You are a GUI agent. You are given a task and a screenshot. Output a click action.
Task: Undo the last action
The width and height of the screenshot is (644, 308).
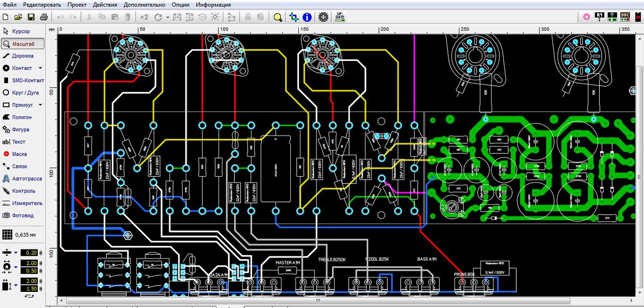click(x=60, y=17)
